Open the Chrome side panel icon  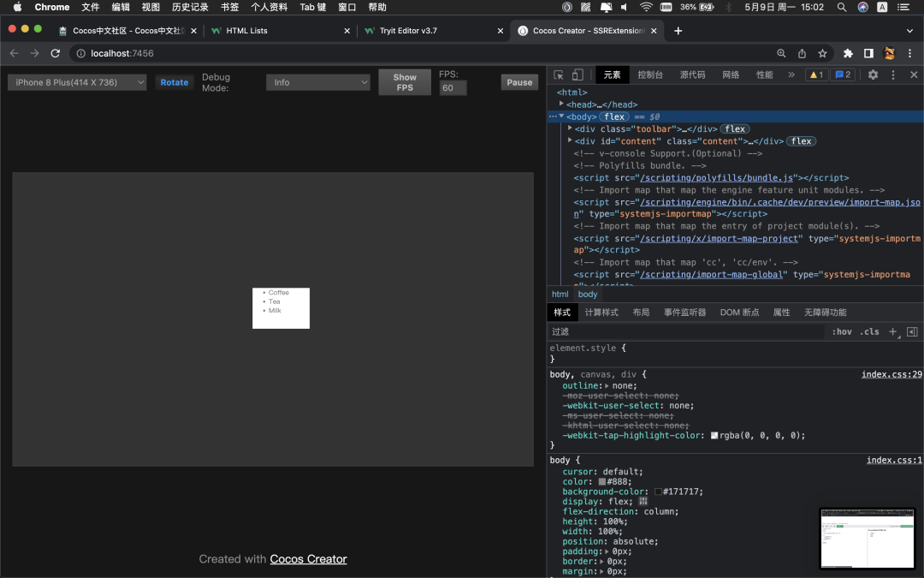(868, 53)
